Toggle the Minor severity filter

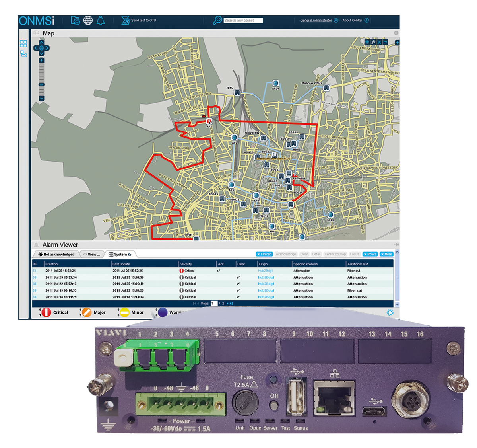pos(125,312)
